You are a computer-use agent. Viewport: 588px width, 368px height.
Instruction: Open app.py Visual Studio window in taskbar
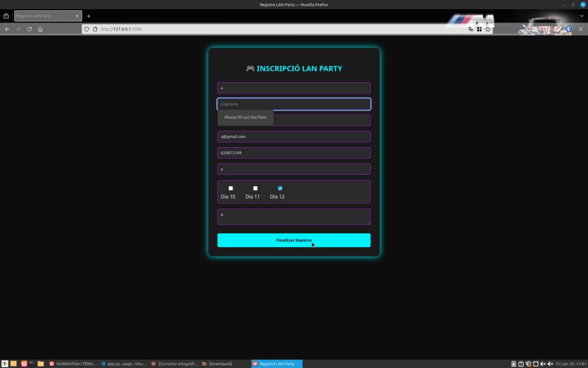[123, 363]
